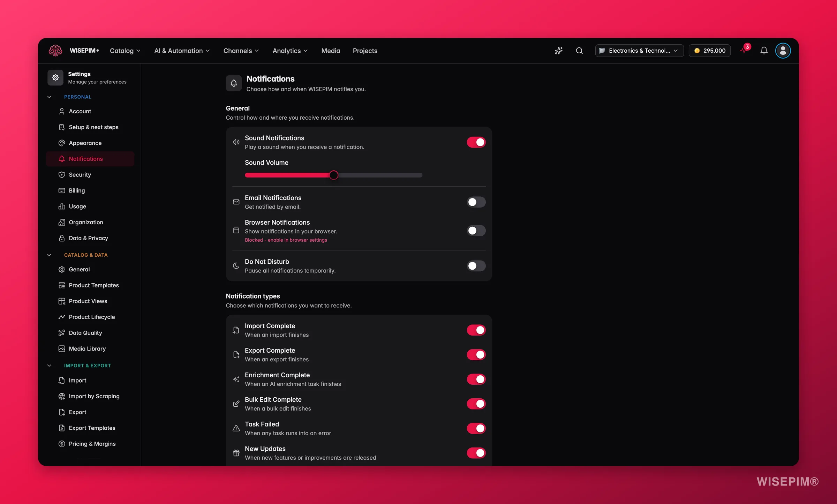This screenshot has height=504, width=837.
Task: Click the Security shield icon
Action: click(62, 175)
